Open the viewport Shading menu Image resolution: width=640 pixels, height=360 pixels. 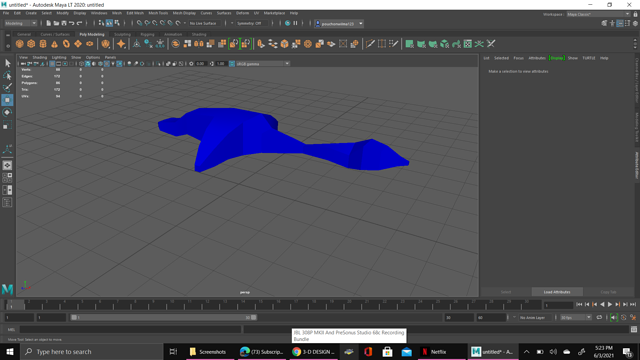click(x=40, y=58)
